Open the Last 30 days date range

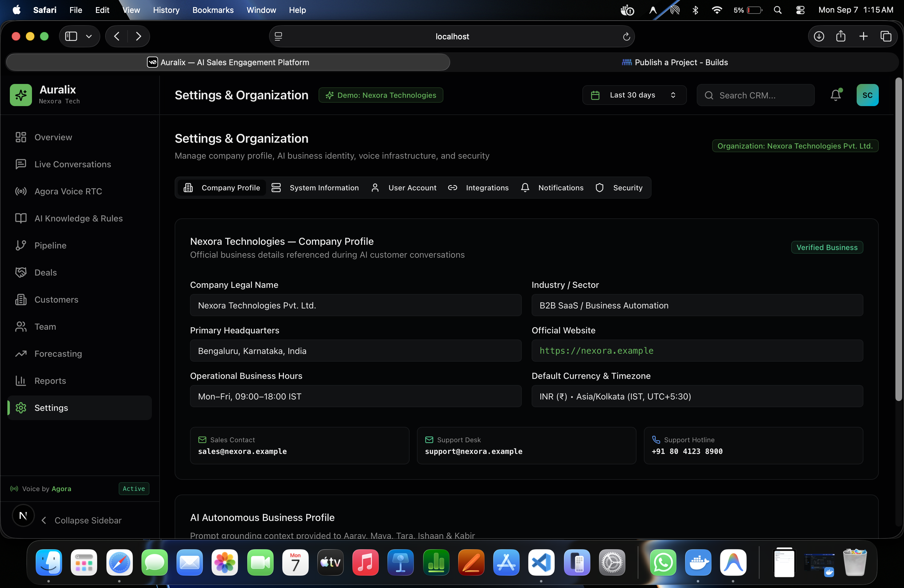[x=634, y=95]
